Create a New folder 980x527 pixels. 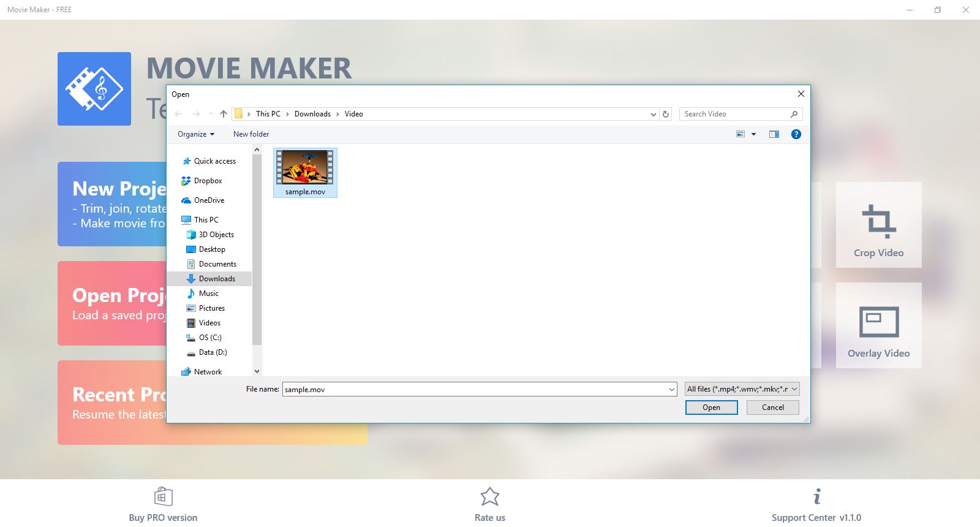[x=251, y=134]
